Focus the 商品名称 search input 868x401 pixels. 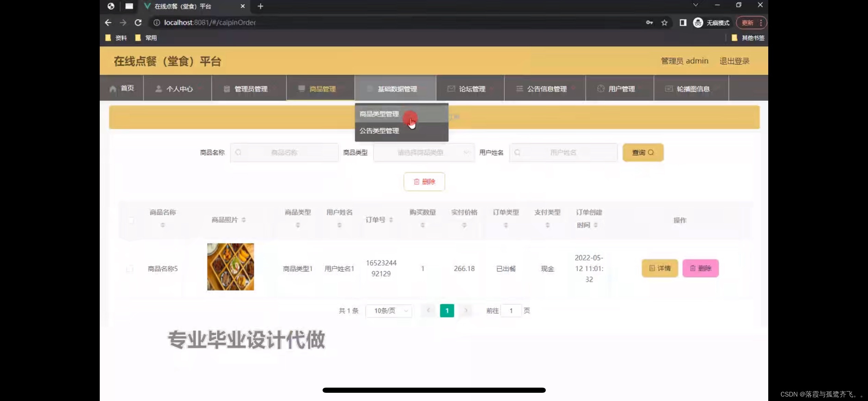coord(284,152)
